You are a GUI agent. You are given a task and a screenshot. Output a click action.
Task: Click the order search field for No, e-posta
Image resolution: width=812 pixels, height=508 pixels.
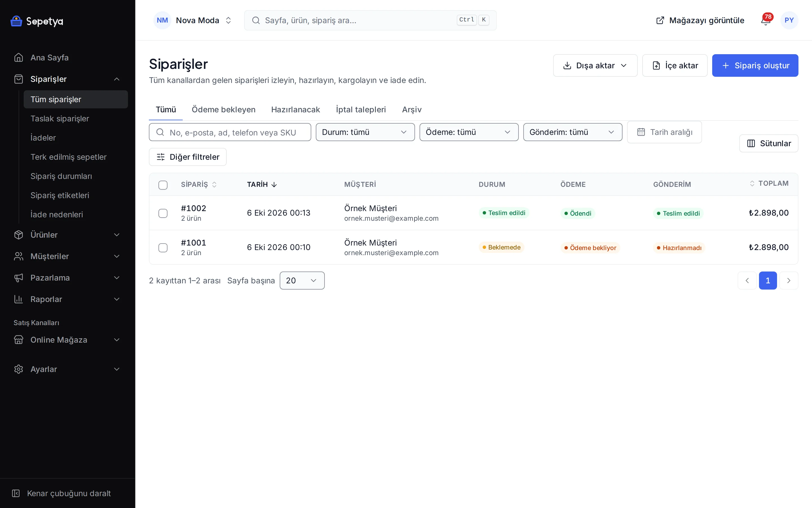pos(230,132)
